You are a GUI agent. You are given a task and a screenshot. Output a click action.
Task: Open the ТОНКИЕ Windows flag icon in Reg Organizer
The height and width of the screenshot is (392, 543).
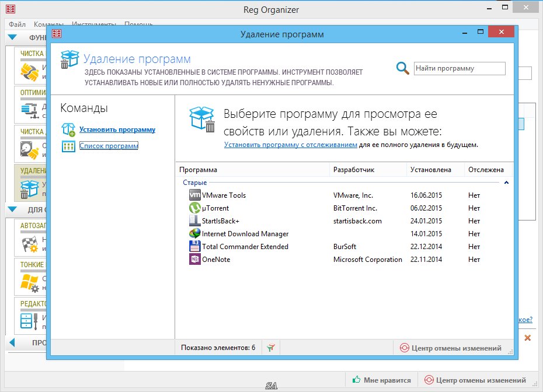[30, 283]
